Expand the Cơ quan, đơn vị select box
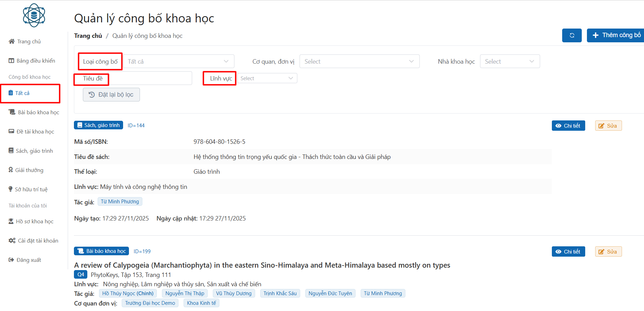The width and height of the screenshot is (644, 311). tap(359, 62)
